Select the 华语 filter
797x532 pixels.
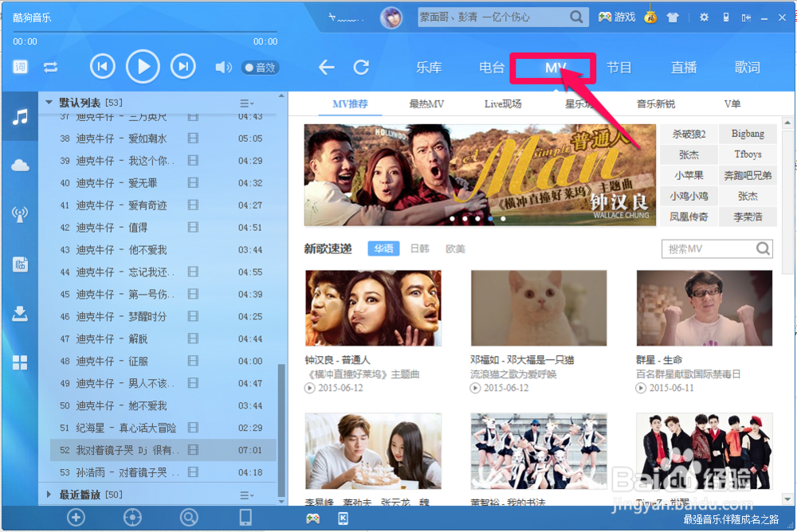click(383, 248)
